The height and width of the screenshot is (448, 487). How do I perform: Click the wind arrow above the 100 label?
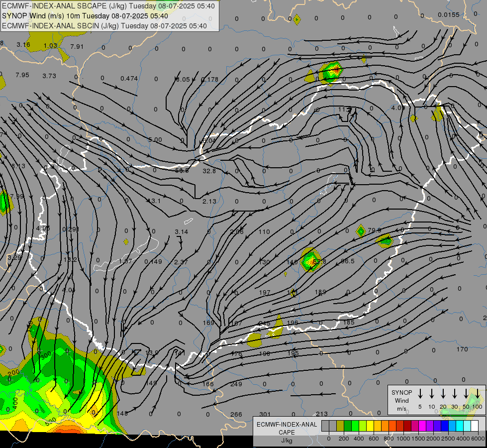pos(478,393)
